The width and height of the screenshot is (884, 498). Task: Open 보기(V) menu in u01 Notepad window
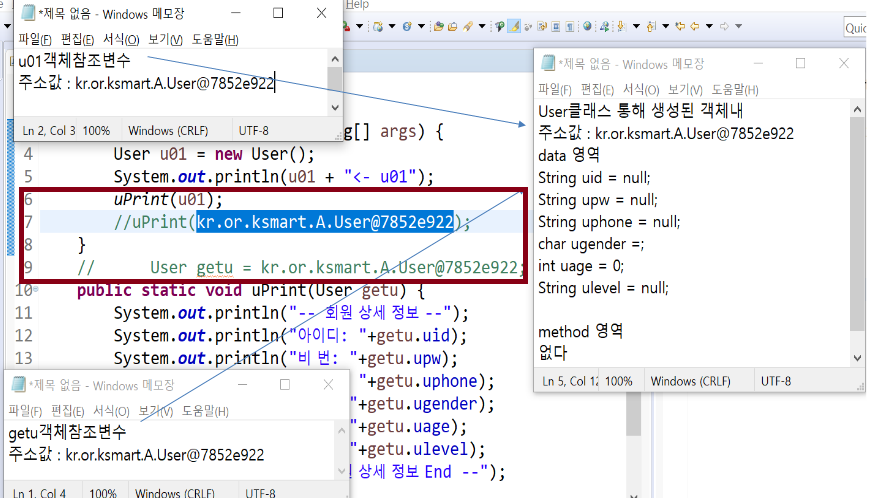(165, 39)
